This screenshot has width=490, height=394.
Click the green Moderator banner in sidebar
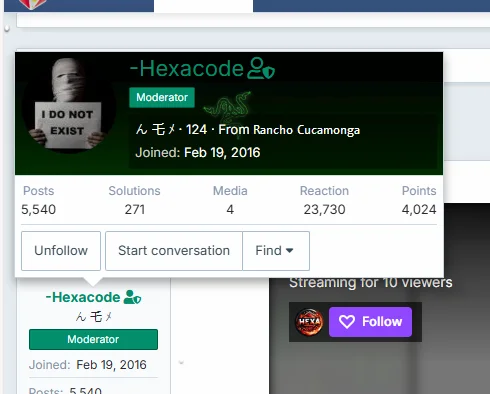click(x=93, y=339)
